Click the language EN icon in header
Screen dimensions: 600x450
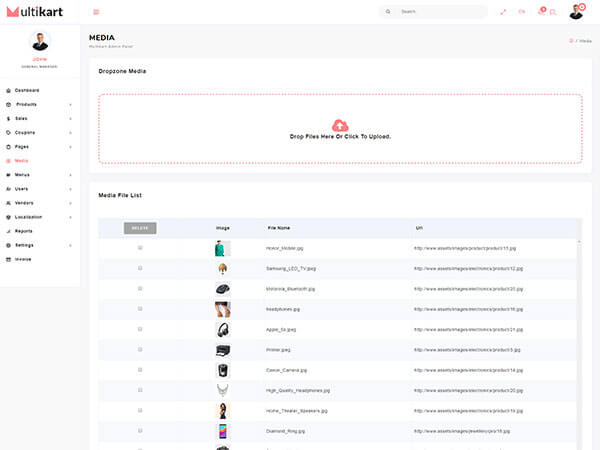[521, 12]
